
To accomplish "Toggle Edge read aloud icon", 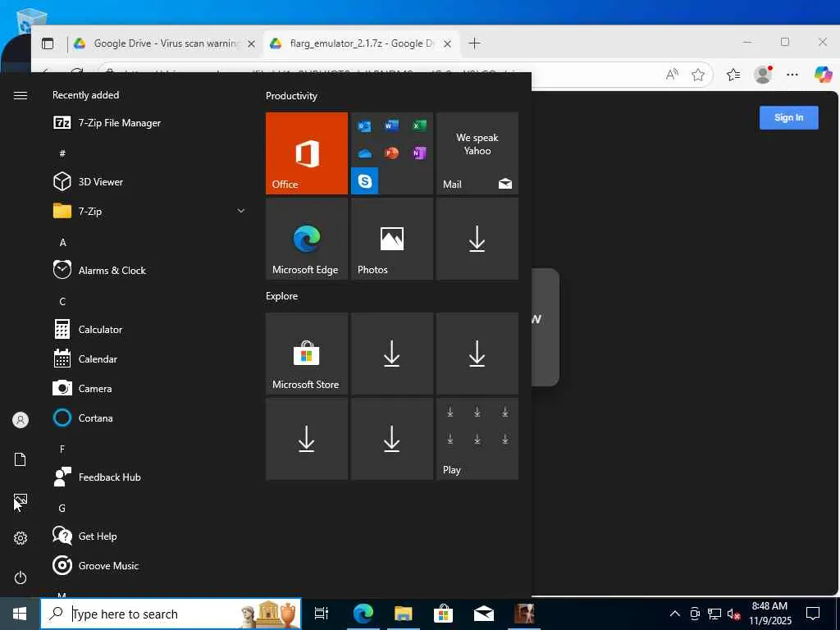I will [672, 75].
